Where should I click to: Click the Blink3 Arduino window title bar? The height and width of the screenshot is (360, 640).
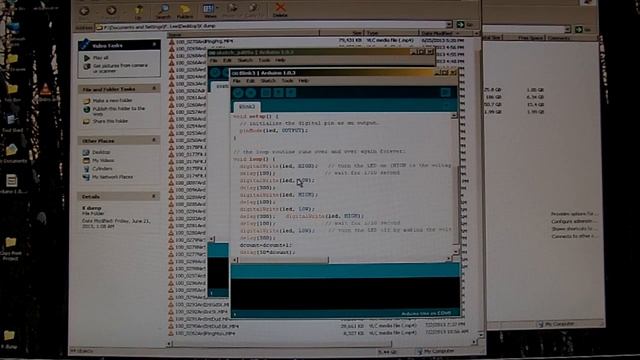345,73
